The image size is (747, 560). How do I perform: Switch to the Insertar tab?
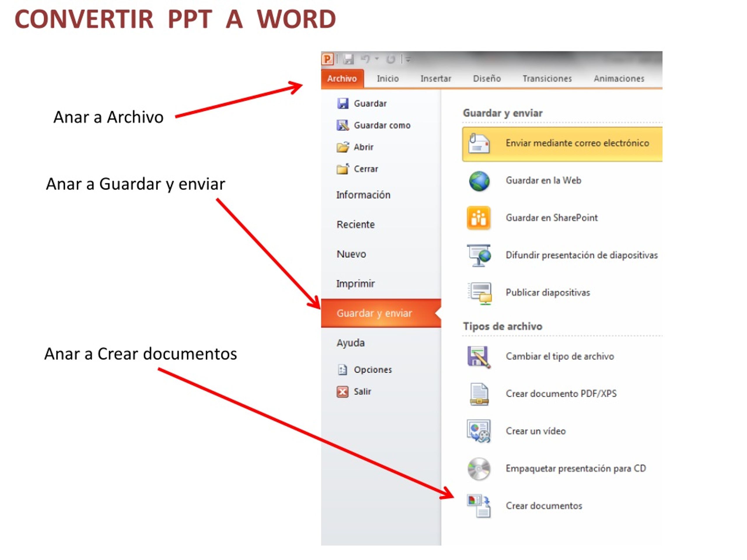[436, 79]
